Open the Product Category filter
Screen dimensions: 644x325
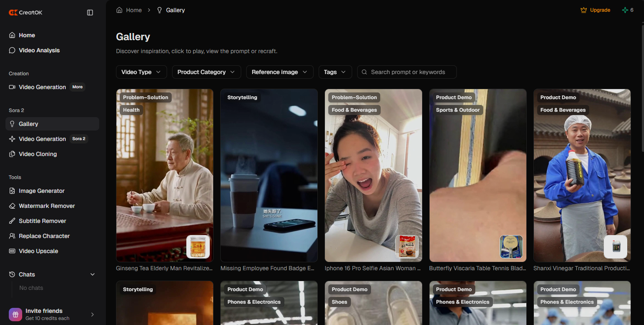pyautogui.click(x=206, y=72)
